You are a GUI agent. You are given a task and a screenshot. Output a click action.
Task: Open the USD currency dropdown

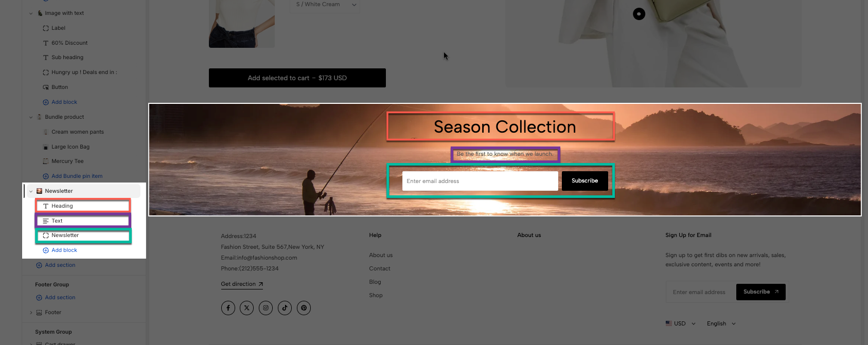[681, 323]
